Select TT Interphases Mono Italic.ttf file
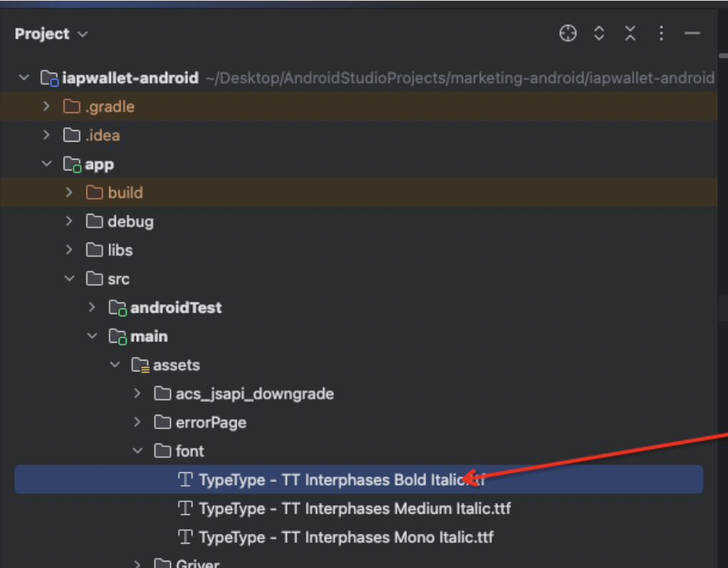Image resolution: width=728 pixels, height=568 pixels. tap(345, 537)
